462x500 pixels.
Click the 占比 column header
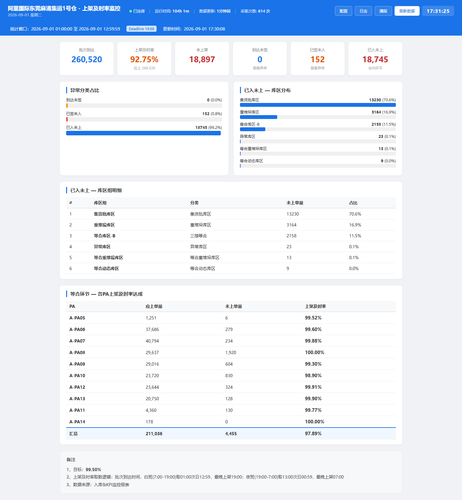coord(353,203)
